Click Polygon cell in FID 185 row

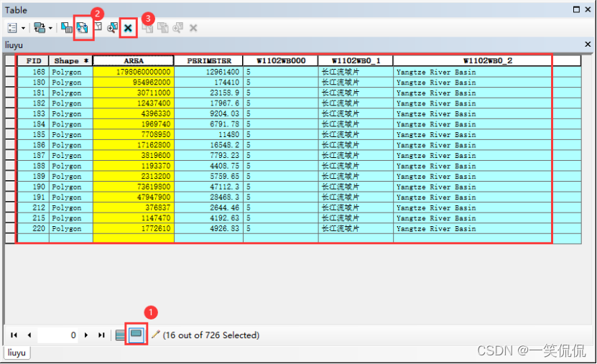point(71,135)
